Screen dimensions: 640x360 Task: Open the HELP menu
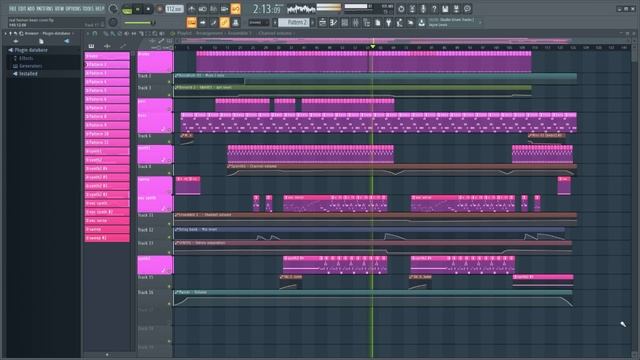[x=100, y=8]
